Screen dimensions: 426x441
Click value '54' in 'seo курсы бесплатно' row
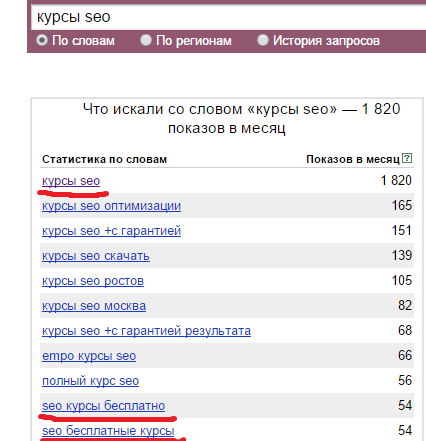[x=405, y=406]
